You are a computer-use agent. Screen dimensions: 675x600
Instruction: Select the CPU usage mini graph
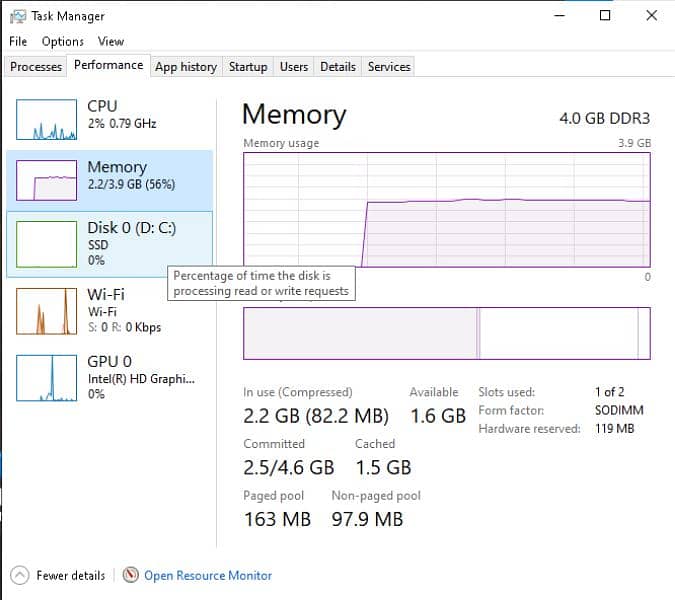(46, 120)
